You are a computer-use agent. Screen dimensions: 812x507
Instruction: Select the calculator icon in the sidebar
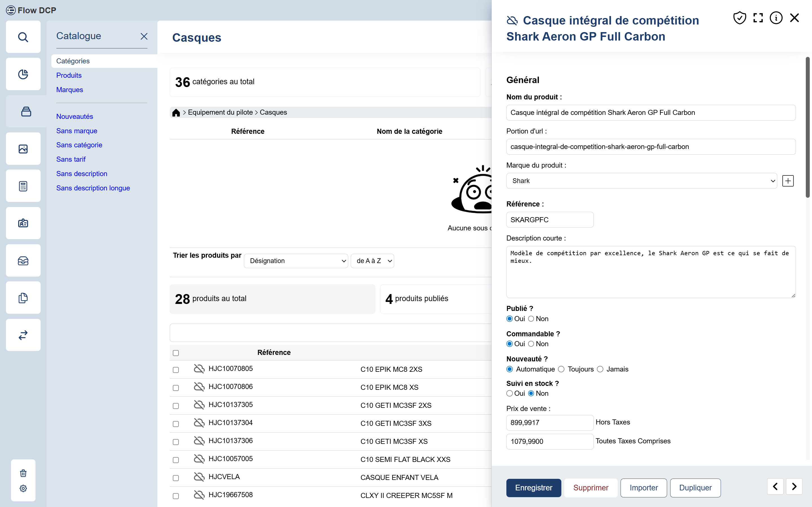pyautogui.click(x=23, y=186)
